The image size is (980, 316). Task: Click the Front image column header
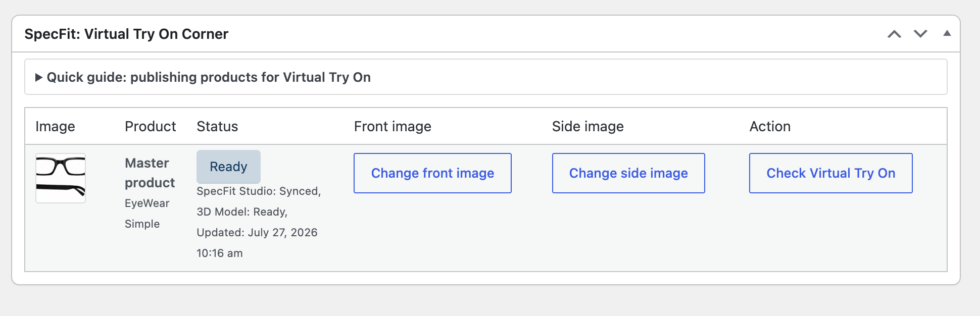tap(393, 126)
